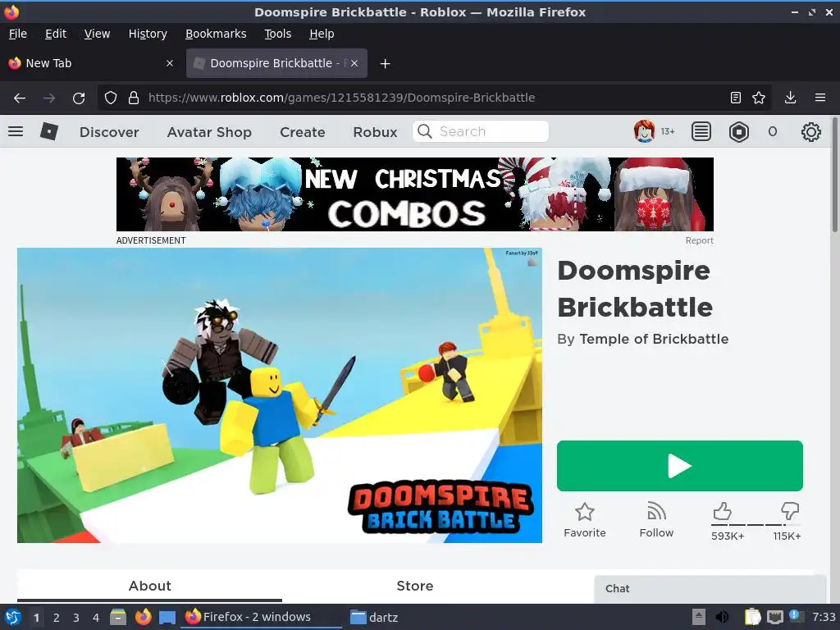Open the taskbar file manager icon
This screenshot has height=630, width=840.
tap(118, 617)
